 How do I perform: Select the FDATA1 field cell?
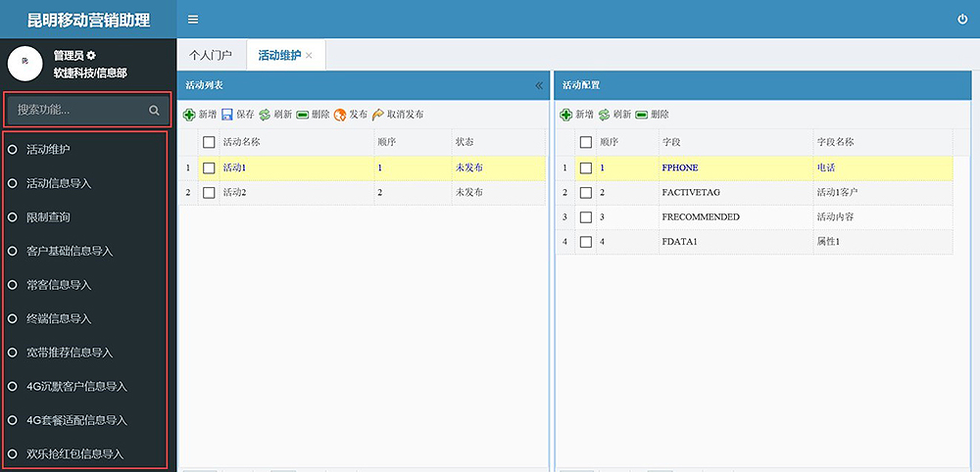click(736, 242)
